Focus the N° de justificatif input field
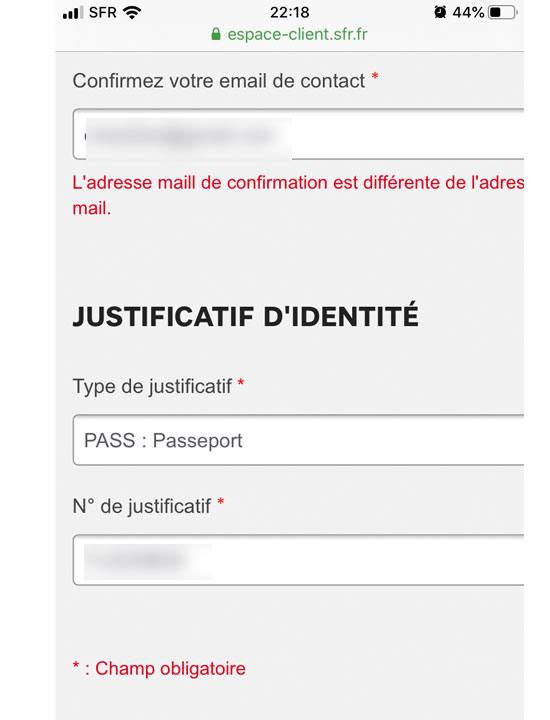Screen dimensions: 550x720 point(298,560)
